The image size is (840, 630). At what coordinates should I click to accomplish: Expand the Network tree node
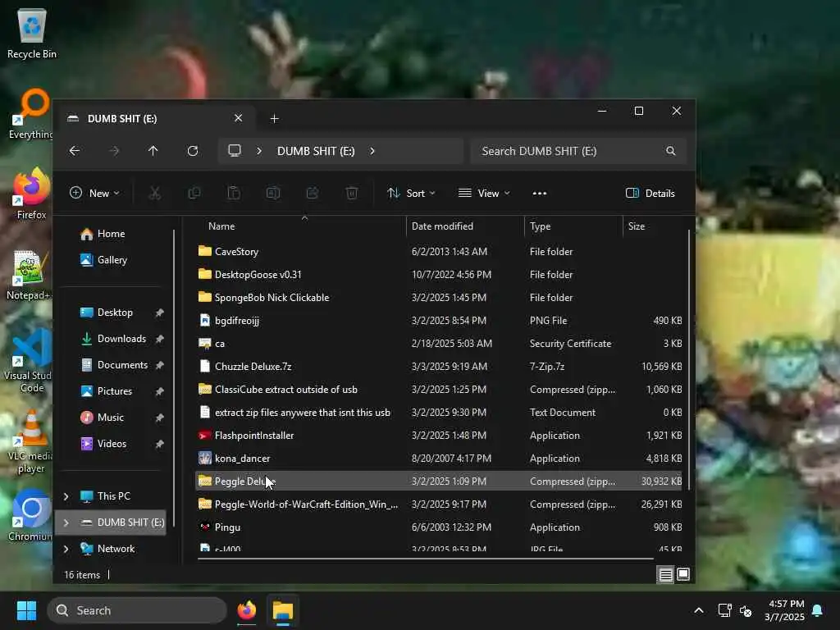66,549
